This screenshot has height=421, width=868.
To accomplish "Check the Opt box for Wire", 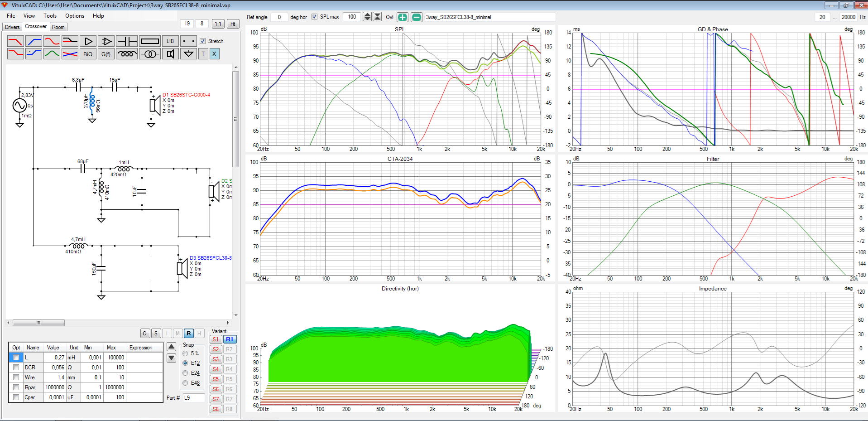I will click(16, 377).
